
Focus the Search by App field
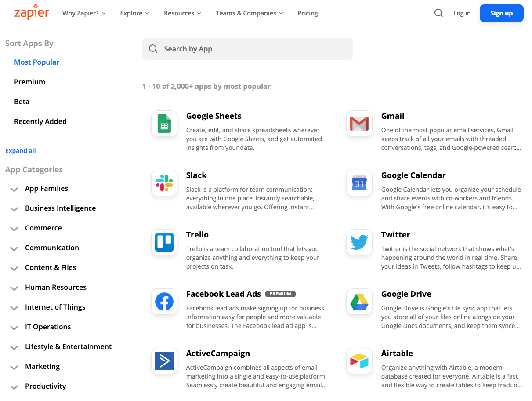(248, 49)
